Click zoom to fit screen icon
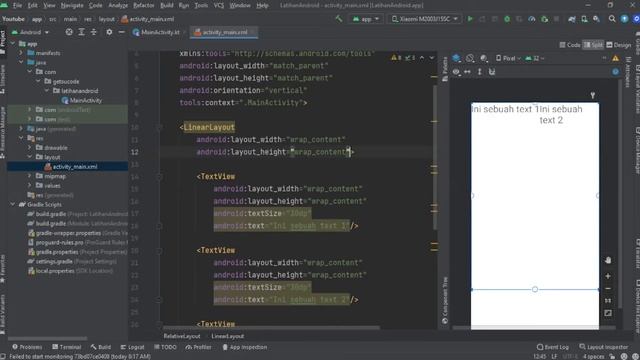Image resolution: width=640 pixels, height=360 pixels. click(x=608, y=313)
